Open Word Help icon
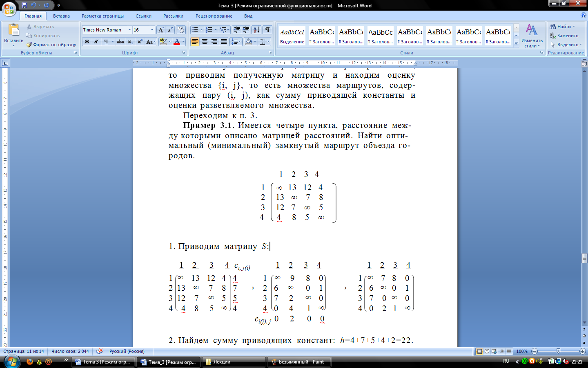588x368 pixels. (583, 16)
